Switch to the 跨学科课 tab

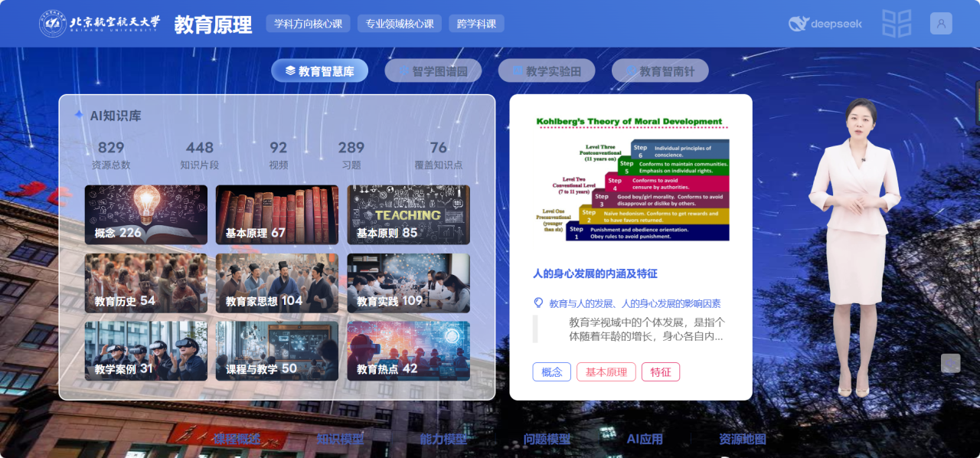(x=476, y=23)
